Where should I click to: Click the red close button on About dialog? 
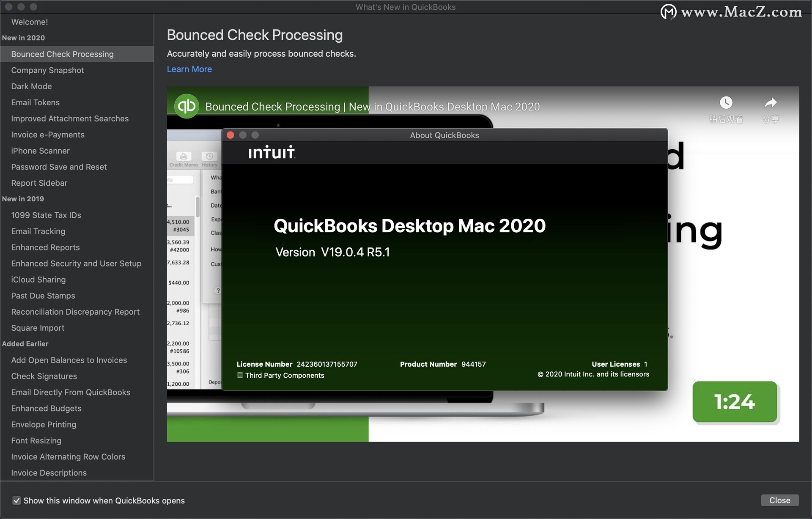[230, 135]
